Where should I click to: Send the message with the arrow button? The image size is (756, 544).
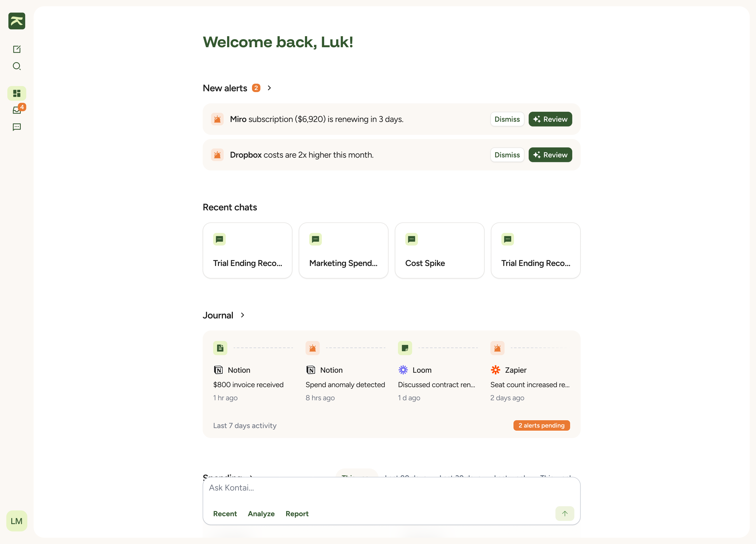coord(565,513)
